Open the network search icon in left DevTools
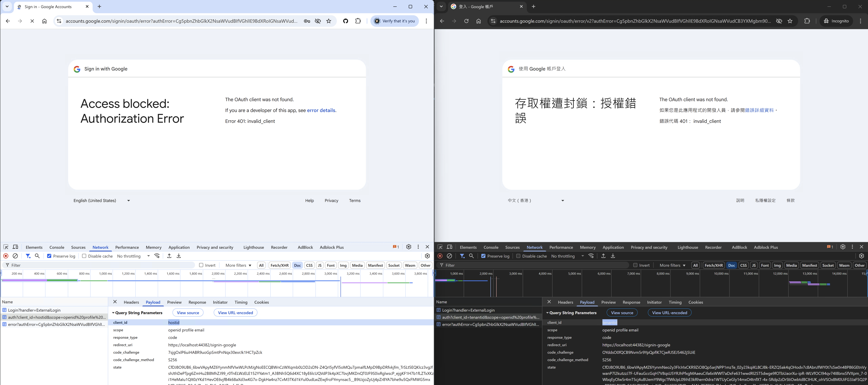This screenshot has width=868, height=385. [37, 256]
